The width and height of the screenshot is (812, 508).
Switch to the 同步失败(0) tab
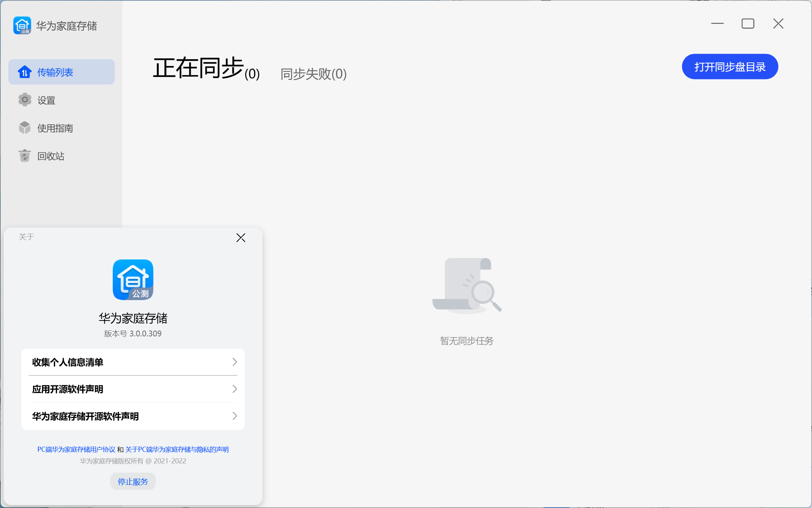314,74
